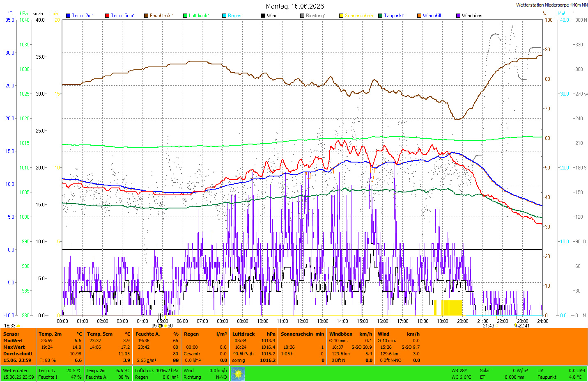Select the Taupunkt legend label

pyautogui.click(x=394, y=16)
